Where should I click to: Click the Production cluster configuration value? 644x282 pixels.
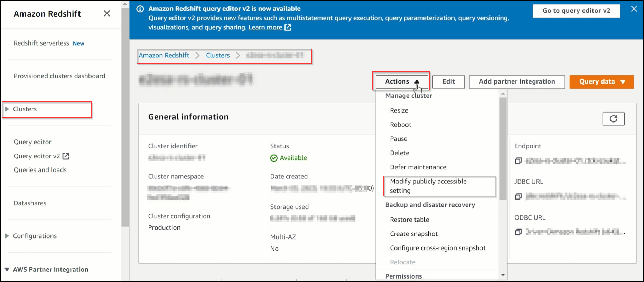[x=164, y=227]
